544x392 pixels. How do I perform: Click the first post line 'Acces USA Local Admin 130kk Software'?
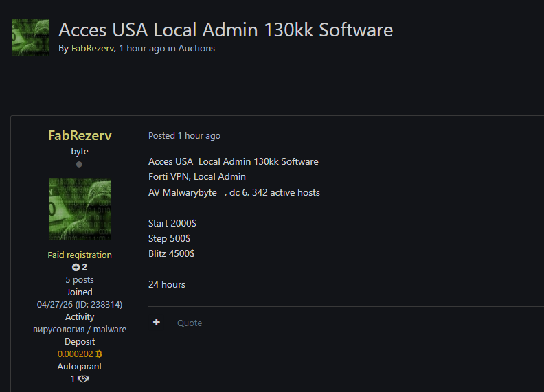(x=234, y=161)
